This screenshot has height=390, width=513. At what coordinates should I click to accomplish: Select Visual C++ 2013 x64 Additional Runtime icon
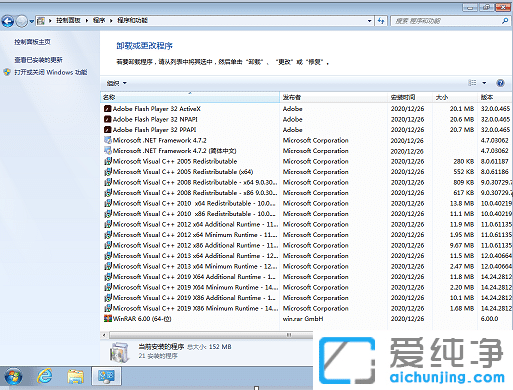[108, 256]
